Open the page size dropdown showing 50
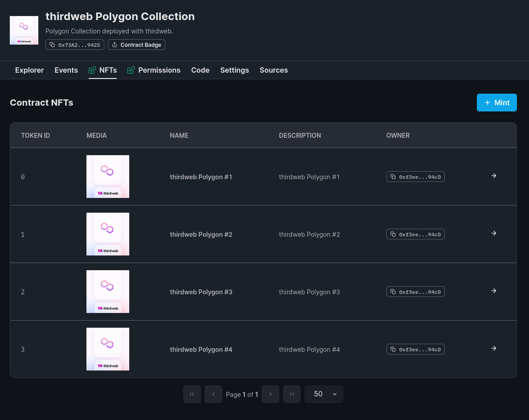This screenshot has width=529, height=420. pyautogui.click(x=324, y=394)
